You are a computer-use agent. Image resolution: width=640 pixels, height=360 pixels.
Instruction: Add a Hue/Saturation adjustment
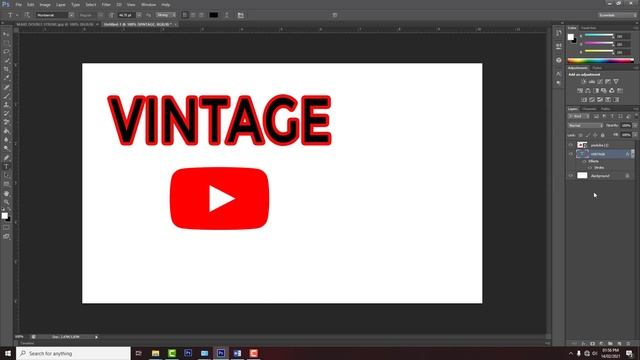580,91
